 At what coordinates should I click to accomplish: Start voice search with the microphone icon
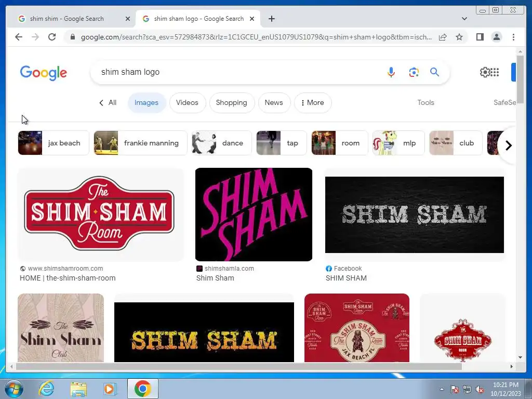pyautogui.click(x=391, y=72)
